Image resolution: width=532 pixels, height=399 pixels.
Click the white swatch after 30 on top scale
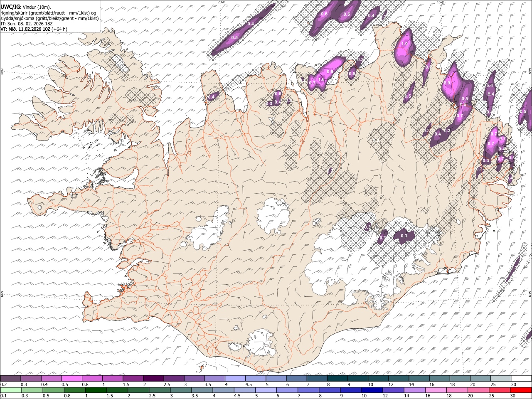coord(521,378)
